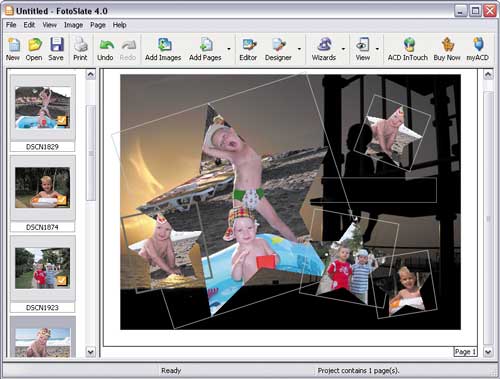Click the Ready status text
Screen dimensions: 500x379
click(x=171, y=370)
